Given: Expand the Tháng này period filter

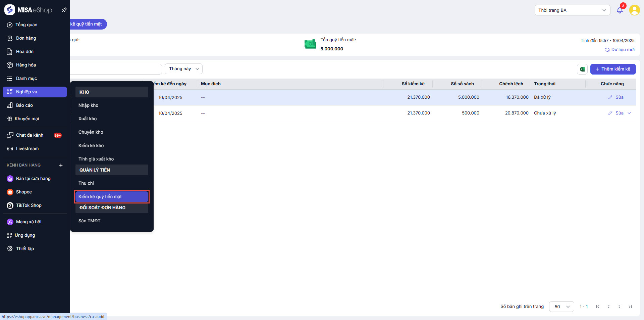Looking at the screenshot, I should point(183,69).
